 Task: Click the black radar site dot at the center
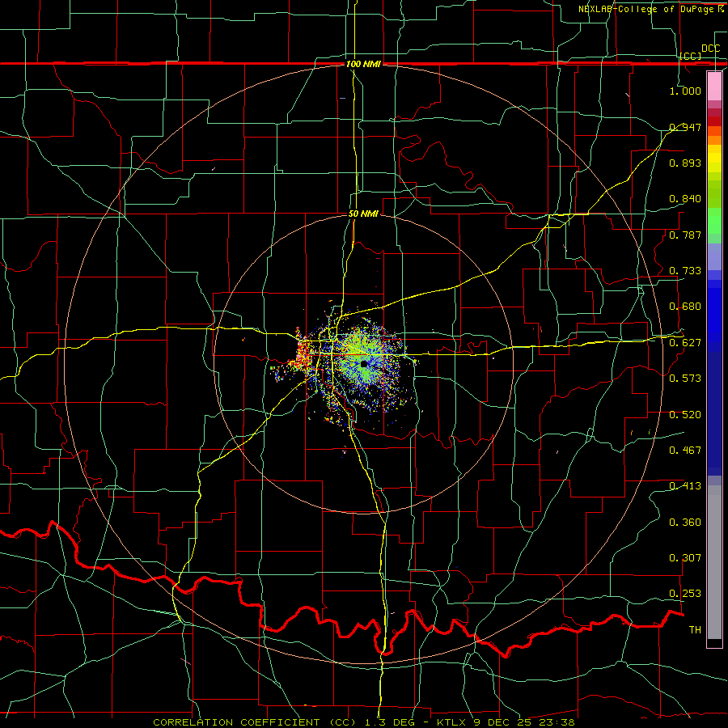364,364
